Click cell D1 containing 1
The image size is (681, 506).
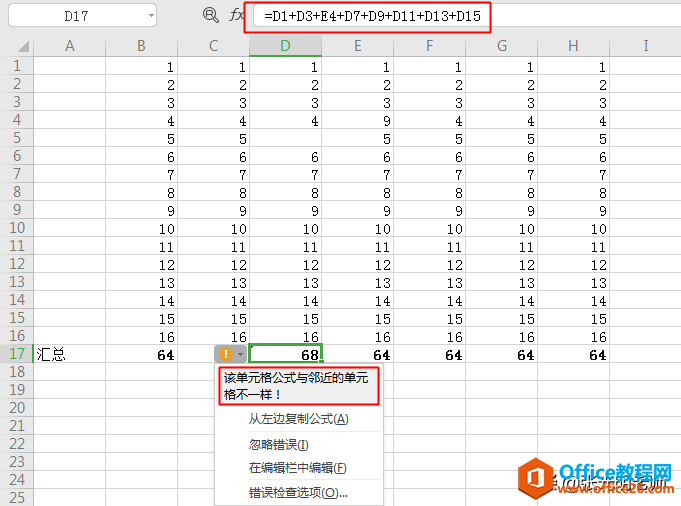tap(285, 66)
